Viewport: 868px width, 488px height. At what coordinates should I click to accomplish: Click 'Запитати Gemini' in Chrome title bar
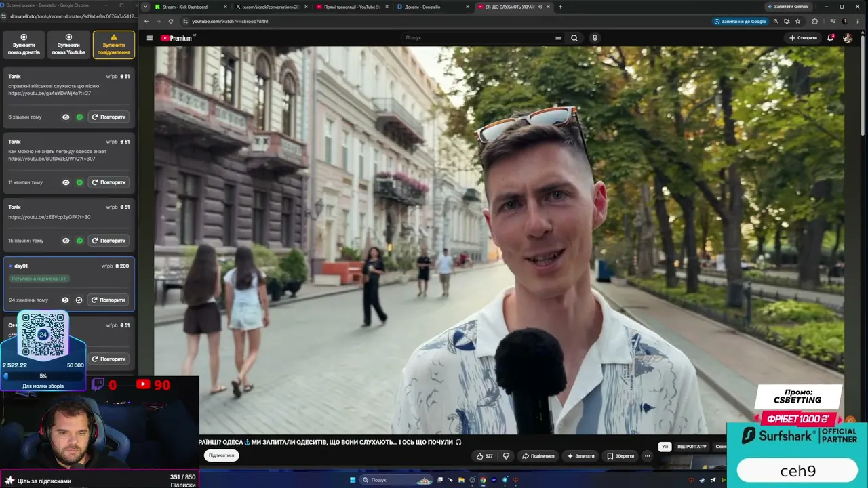point(789,7)
